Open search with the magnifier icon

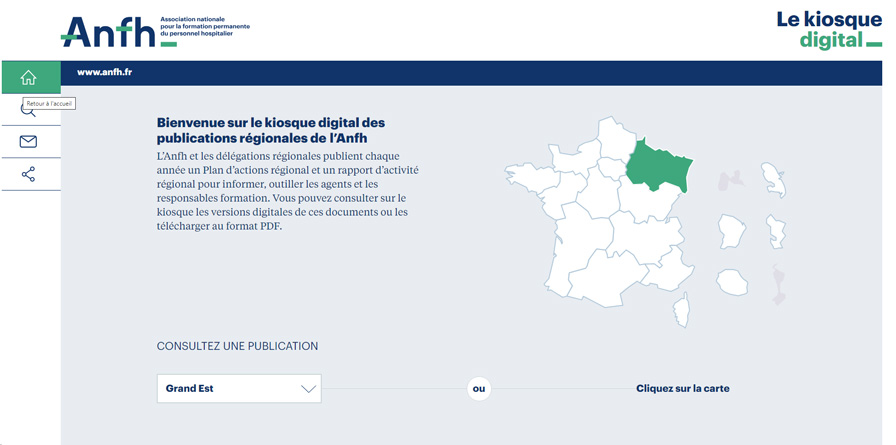coord(28,110)
